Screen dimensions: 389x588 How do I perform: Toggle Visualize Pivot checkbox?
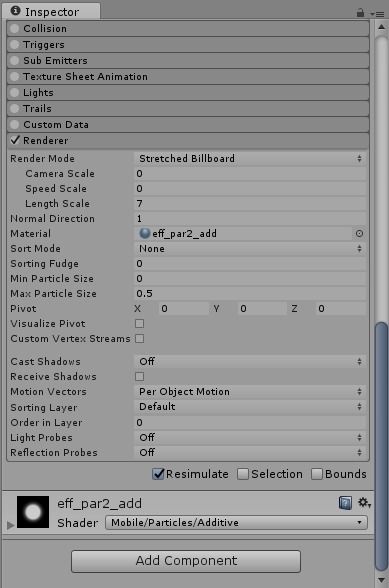pyautogui.click(x=140, y=324)
